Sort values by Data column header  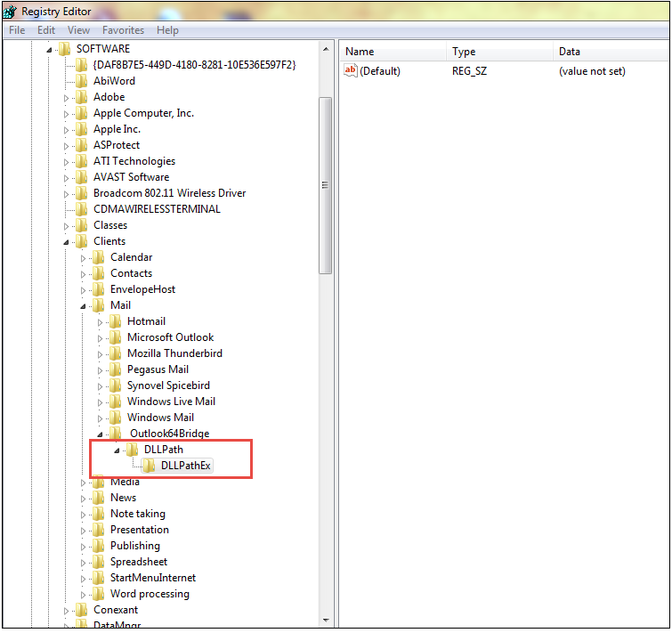point(611,52)
